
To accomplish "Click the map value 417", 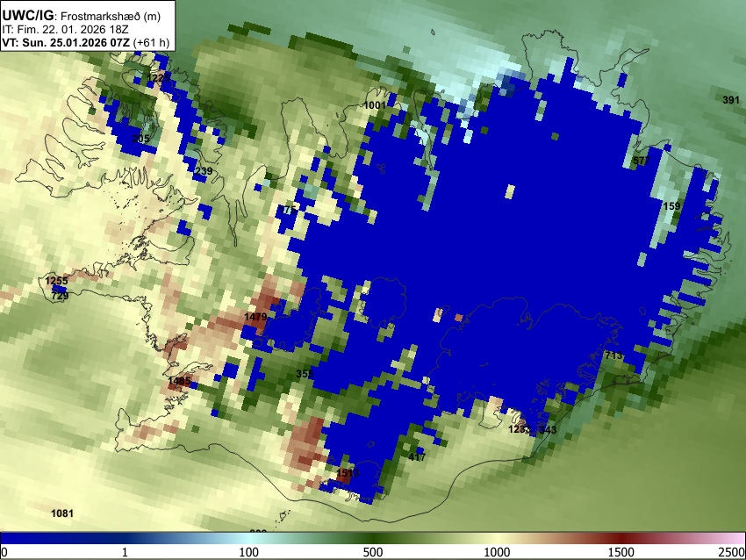I will click(x=417, y=457).
